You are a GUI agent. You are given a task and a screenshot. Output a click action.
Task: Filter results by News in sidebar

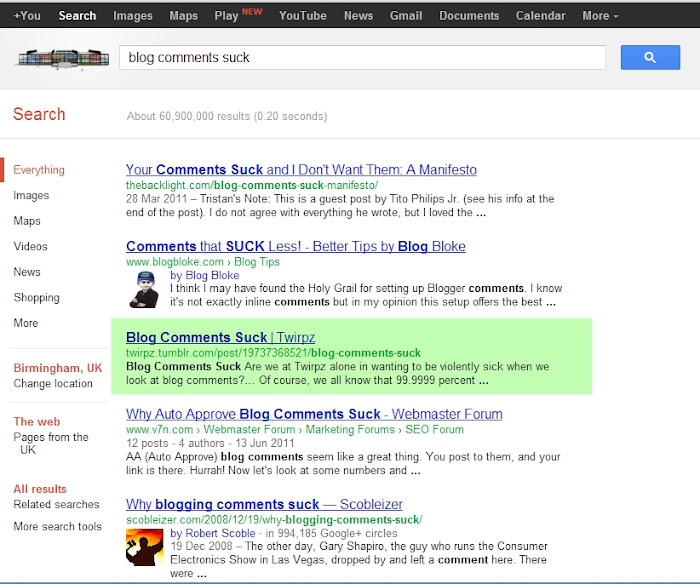click(x=27, y=271)
